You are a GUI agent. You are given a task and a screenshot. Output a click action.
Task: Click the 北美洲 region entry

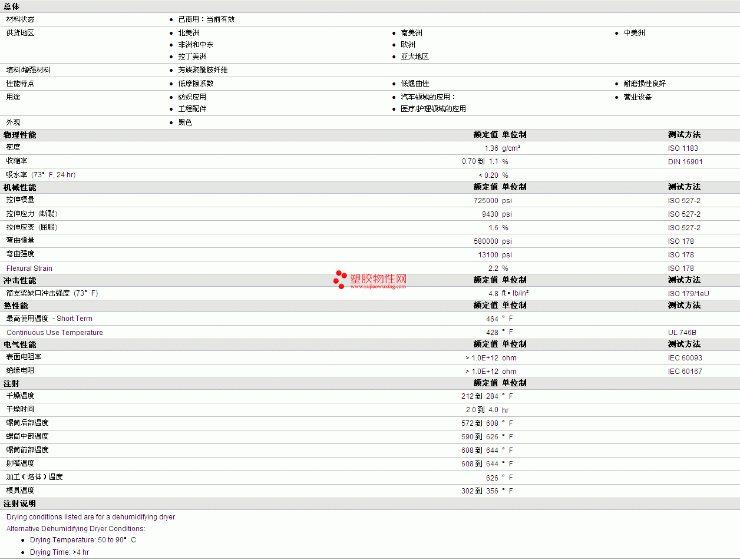tap(189, 33)
